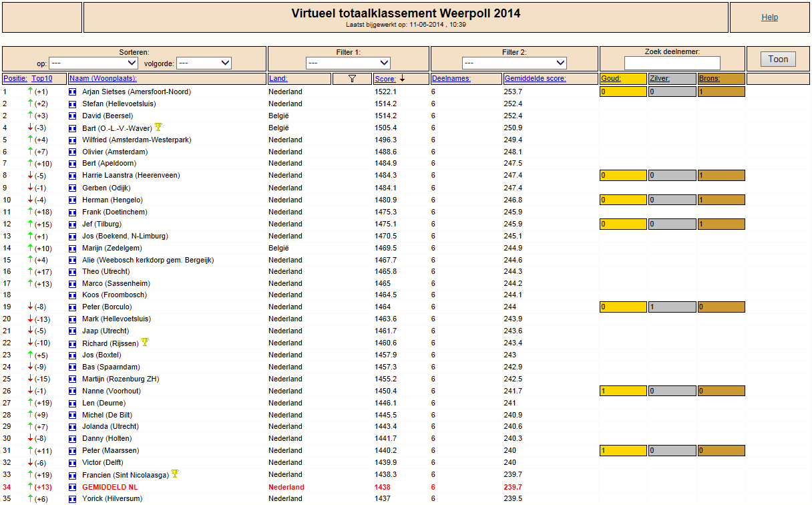Click the Zoek deelnemer search field
The height and width of the screenshot is (505, 812).
(x=672, y=63)
